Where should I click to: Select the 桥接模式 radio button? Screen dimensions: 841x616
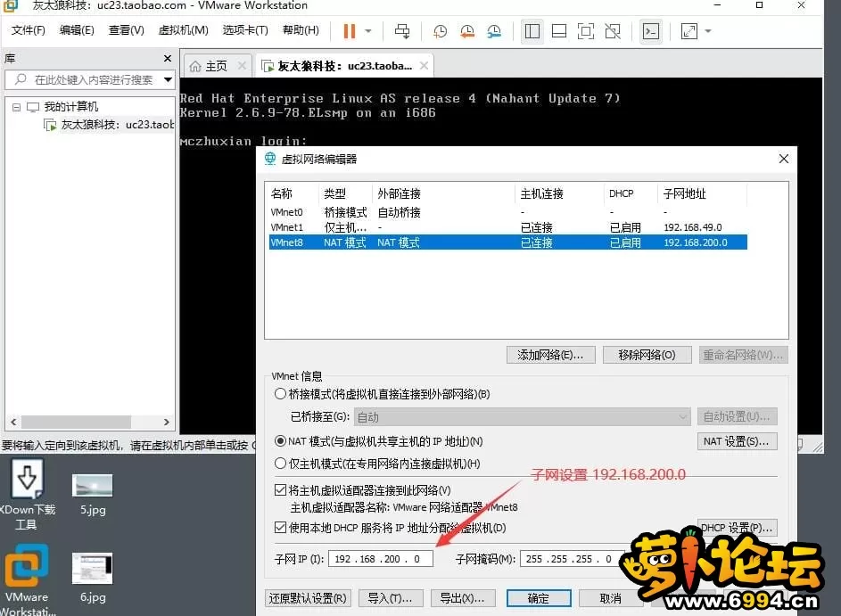coord(280,394)
